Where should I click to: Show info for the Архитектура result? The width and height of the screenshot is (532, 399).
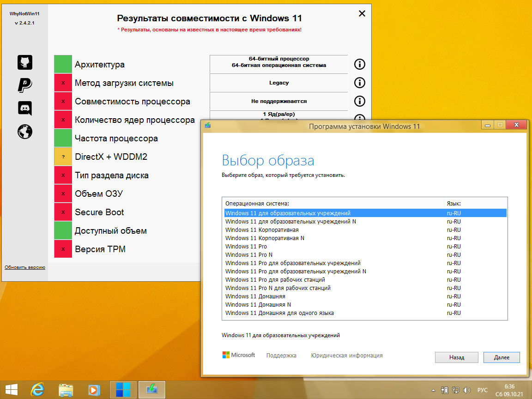[x=359, y=64]
